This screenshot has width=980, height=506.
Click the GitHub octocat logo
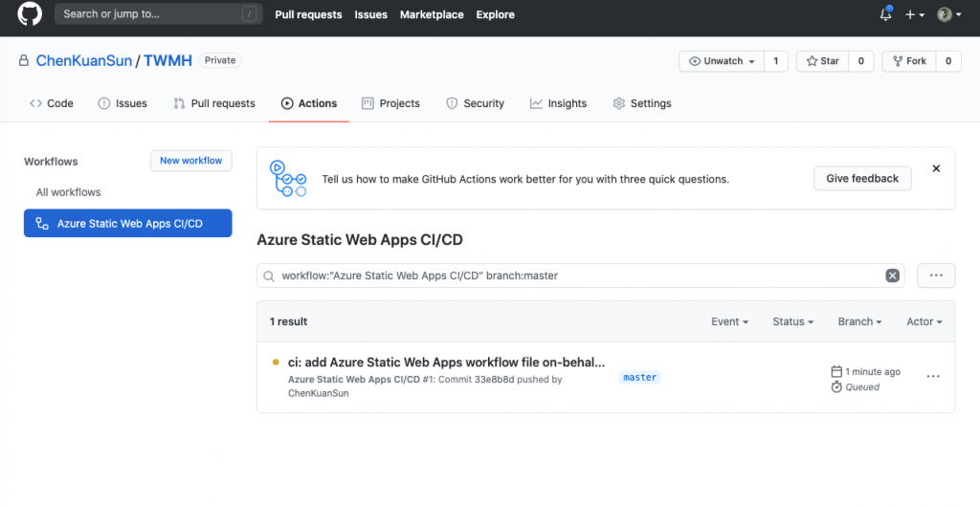point(30,14)
